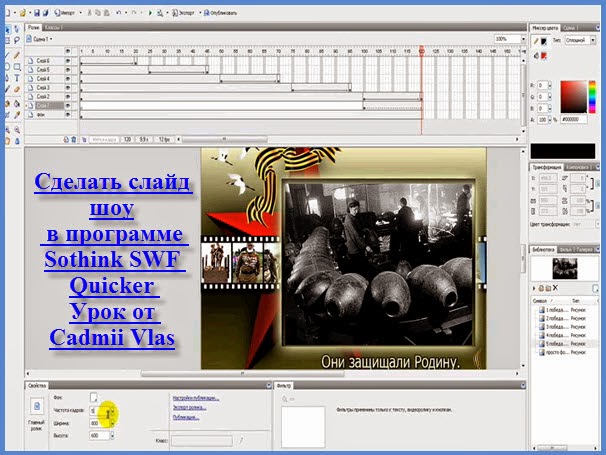
Task: Open the Import button dropdown arrow
Action: [80, 13]
